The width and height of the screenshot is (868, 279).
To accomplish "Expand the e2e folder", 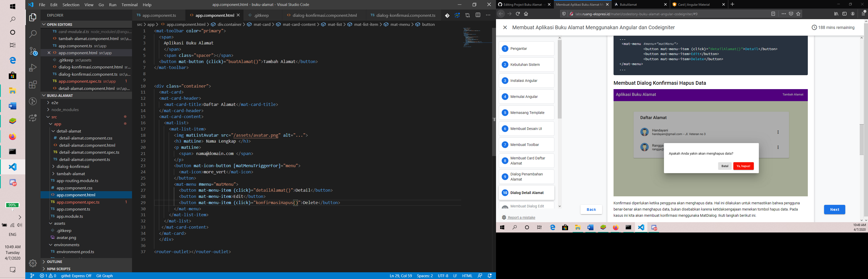I will [87, 103].
